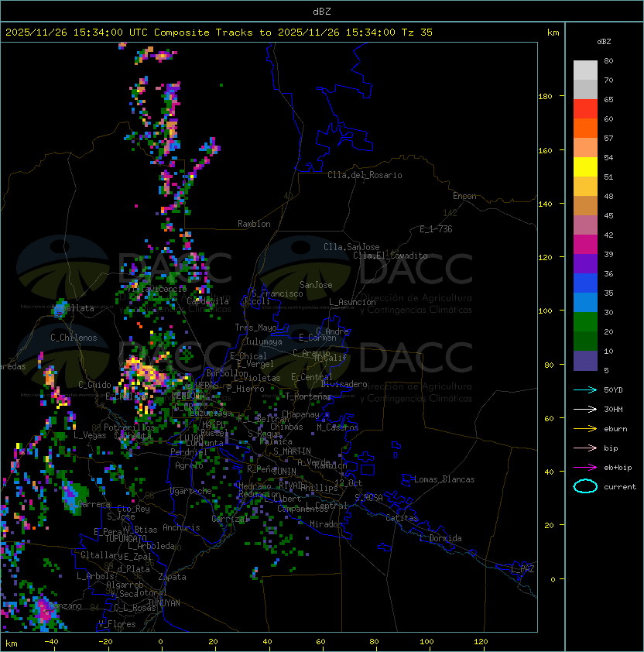The width and height of the screenshot is (644, 652).
Task: Click the '140' tick on the vertical axis
Action: pos(545,204)
